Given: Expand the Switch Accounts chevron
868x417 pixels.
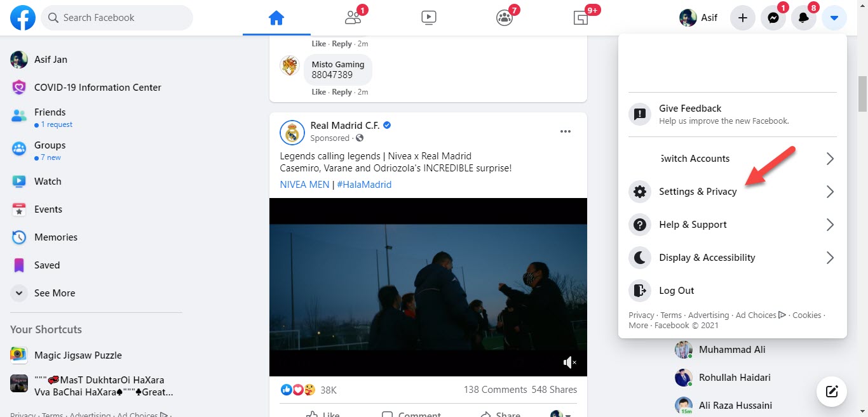Looking at the screenshot, I should [829, 159].
